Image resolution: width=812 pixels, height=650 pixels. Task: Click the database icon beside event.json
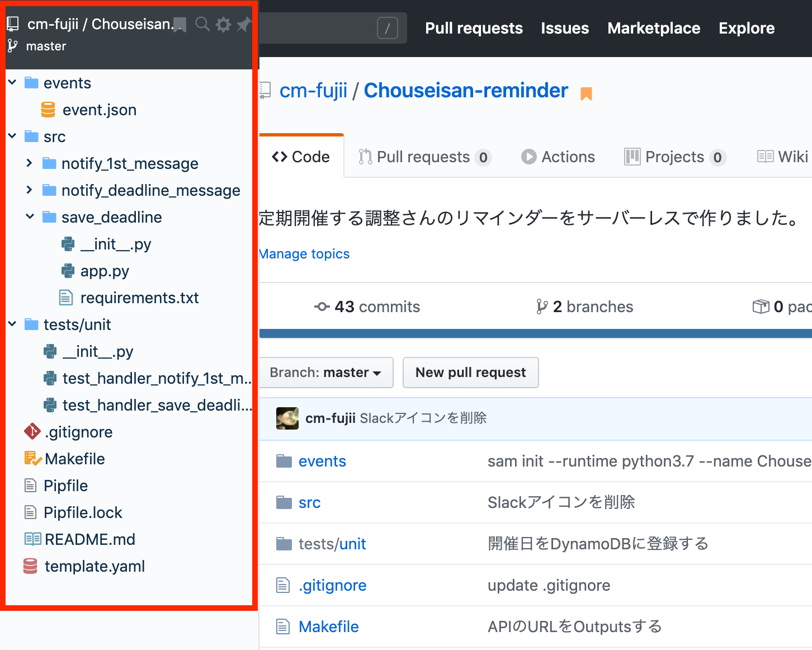(x=48, y=110)
